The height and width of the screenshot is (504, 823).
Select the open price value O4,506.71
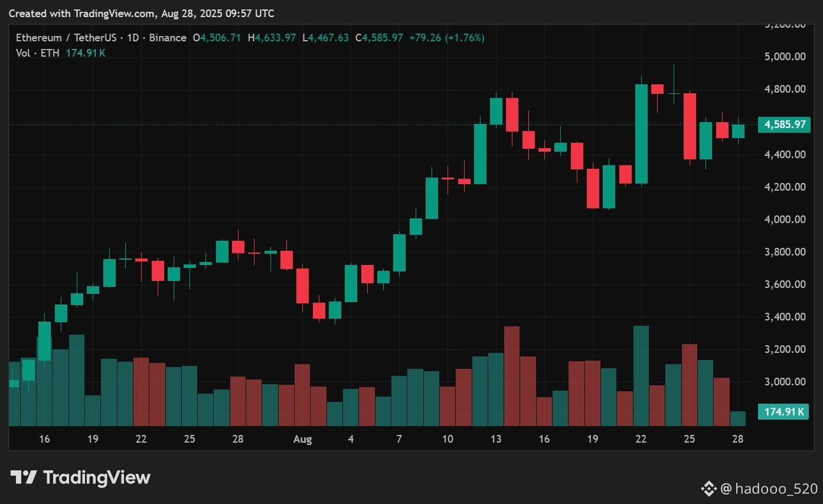[217, 38]
